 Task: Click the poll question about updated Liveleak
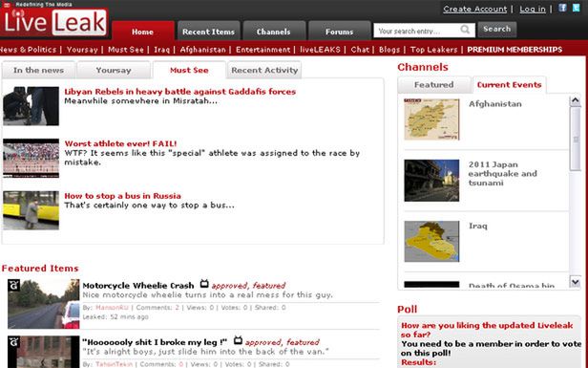click(x=487, y=330)
